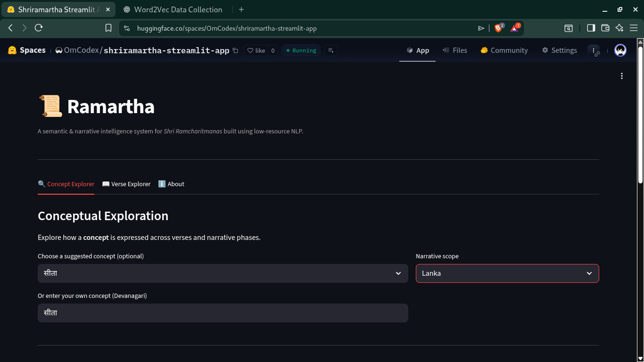The width and height of the screenshot is (644, 362).
Task: Open shriramartha-streamlit-app repository link
Action: [166, 50]
